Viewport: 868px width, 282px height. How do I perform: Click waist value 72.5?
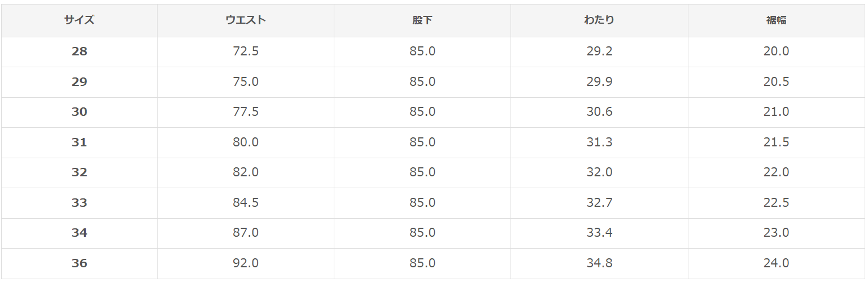pyautogui.click(x=245, y=51)
